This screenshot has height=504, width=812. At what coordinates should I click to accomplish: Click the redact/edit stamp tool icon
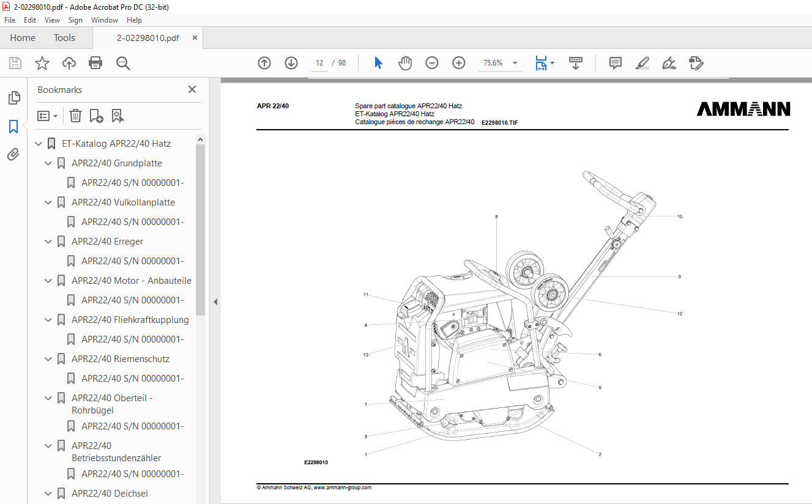click(696, 63)
